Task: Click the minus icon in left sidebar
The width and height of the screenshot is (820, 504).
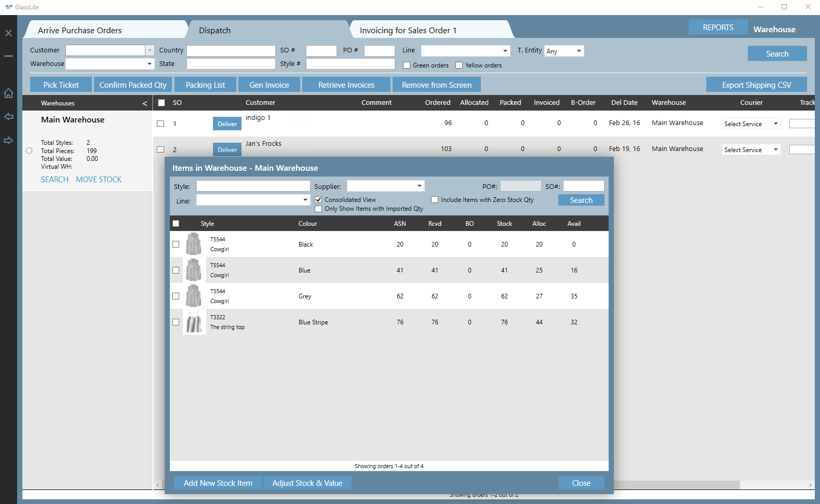Action: [x=8, y=56]
